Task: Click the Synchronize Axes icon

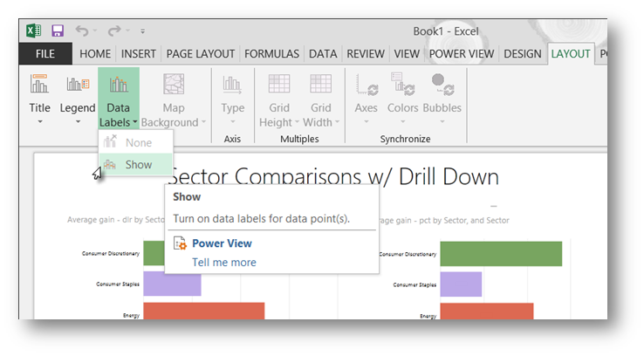Action: (367, 85)
